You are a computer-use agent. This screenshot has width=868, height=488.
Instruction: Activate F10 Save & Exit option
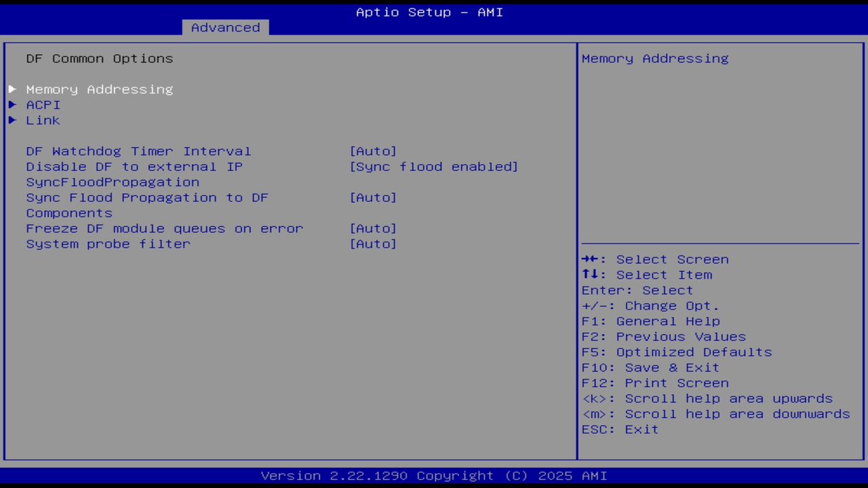[x=650, y=367]
